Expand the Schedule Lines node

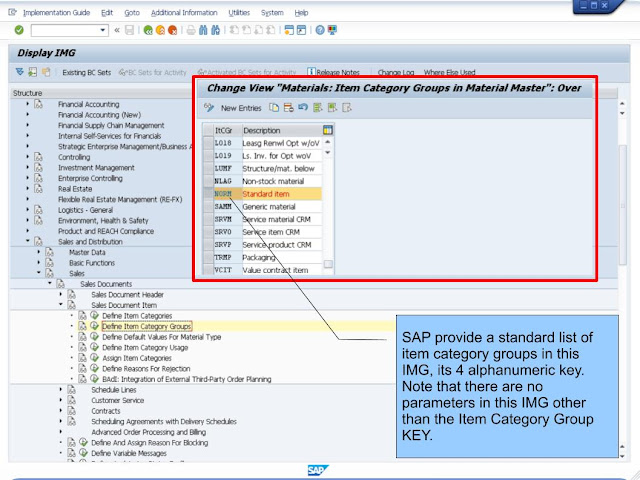tap(60, 389)
